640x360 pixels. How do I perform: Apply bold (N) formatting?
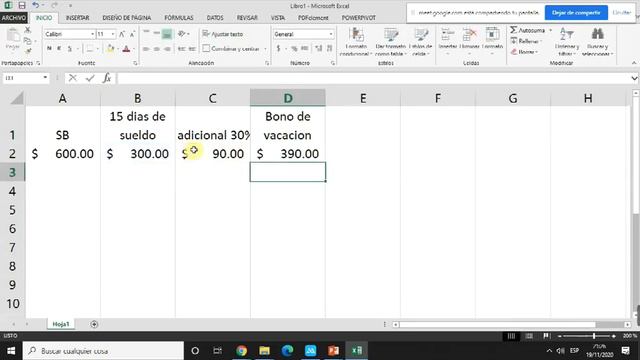[49, 49]
